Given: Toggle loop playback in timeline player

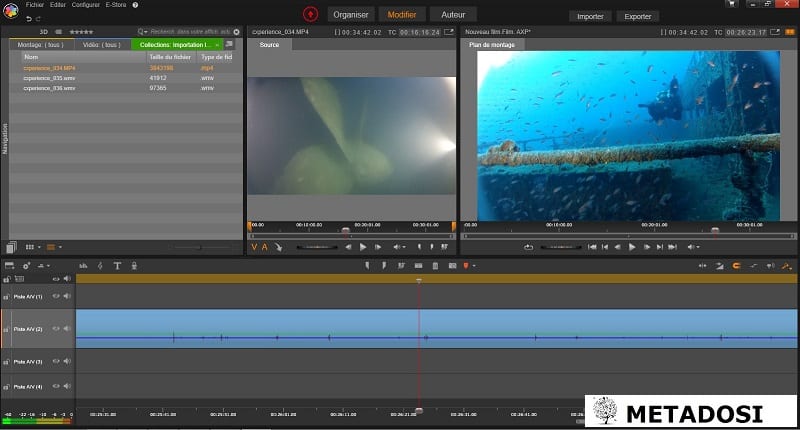Looking at the screenshot, I should click(528, 247).
